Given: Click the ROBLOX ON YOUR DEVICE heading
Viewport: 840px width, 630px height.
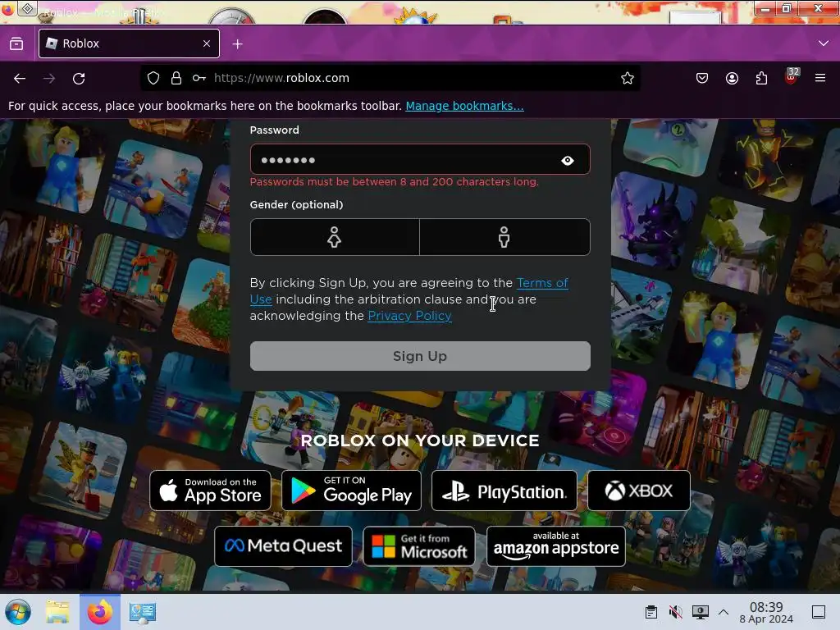Looking at the screenshot, I should 420,441.
